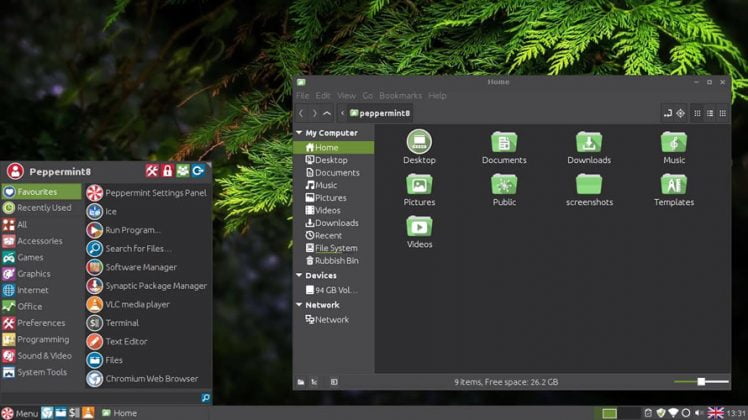Click the Menu button on the panel
748x420 pixels.
(x=20, y=413)
